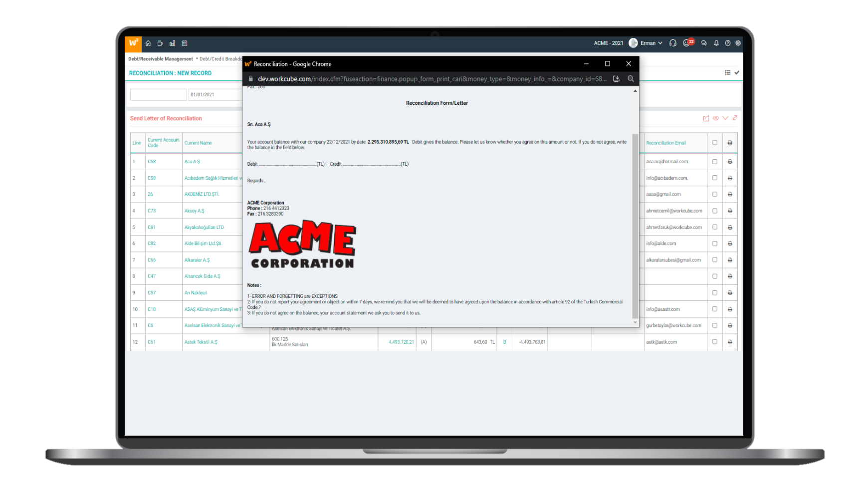Viewport: 868px width, 499px height.
Task: Open account code C68 link
Action: (x=152, y=162)
